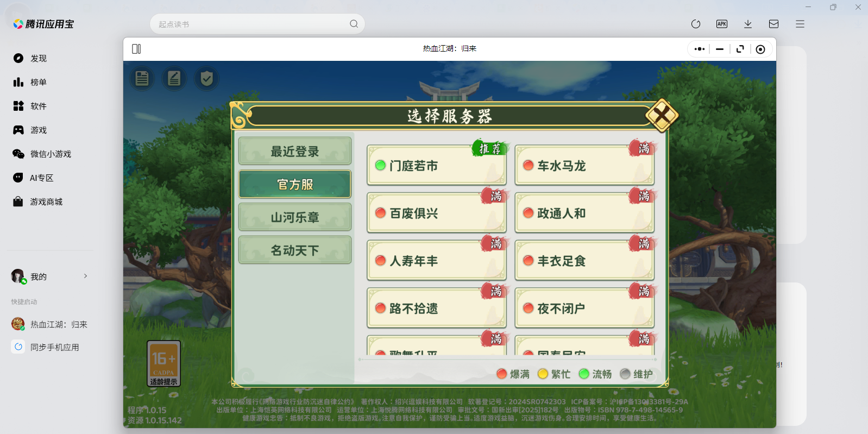Open the APK install icon in toolbar
868x434 pixels.
[722, 24]
